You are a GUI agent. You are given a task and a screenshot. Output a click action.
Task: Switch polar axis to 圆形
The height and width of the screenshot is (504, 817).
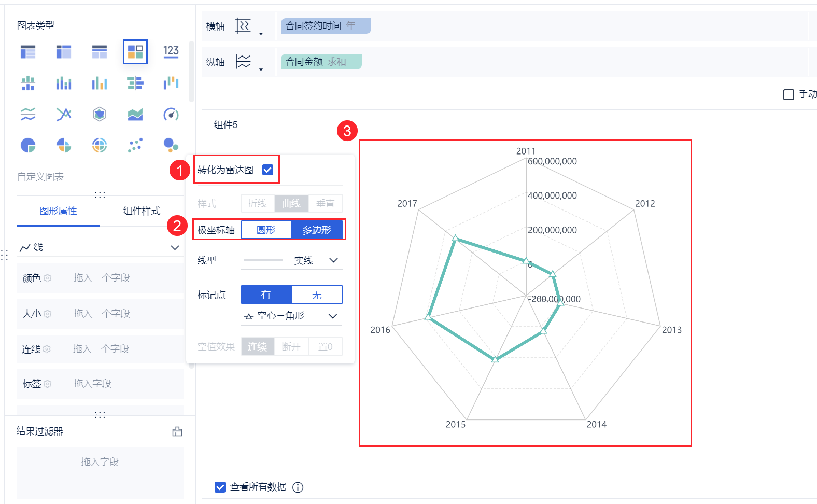pos(266,230)
